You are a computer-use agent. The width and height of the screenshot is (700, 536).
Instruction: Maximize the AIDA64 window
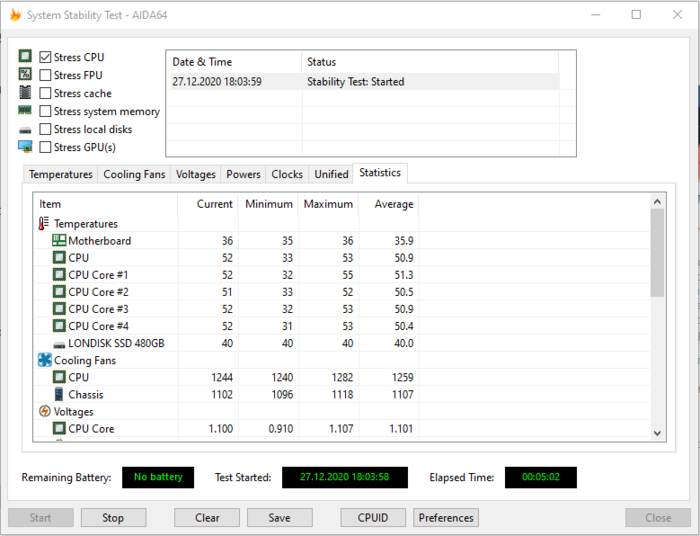pos(636,15)
